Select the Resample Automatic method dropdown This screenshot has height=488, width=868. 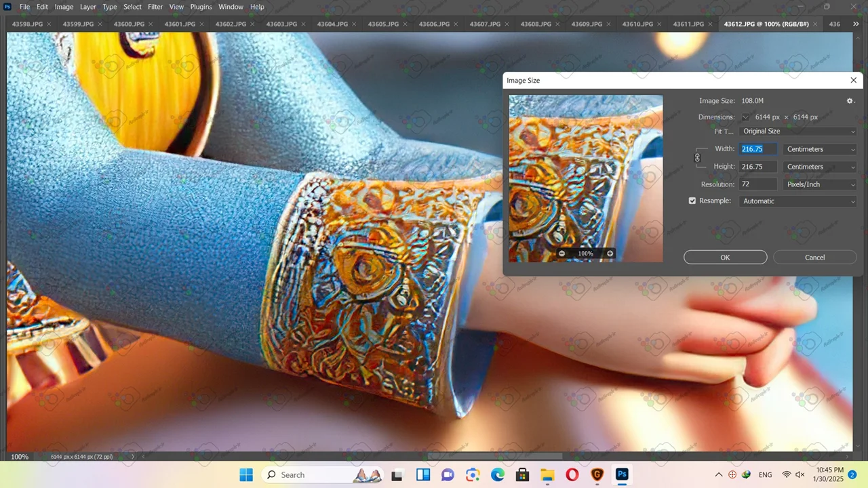pyautogui.click(x=798, y=201)
